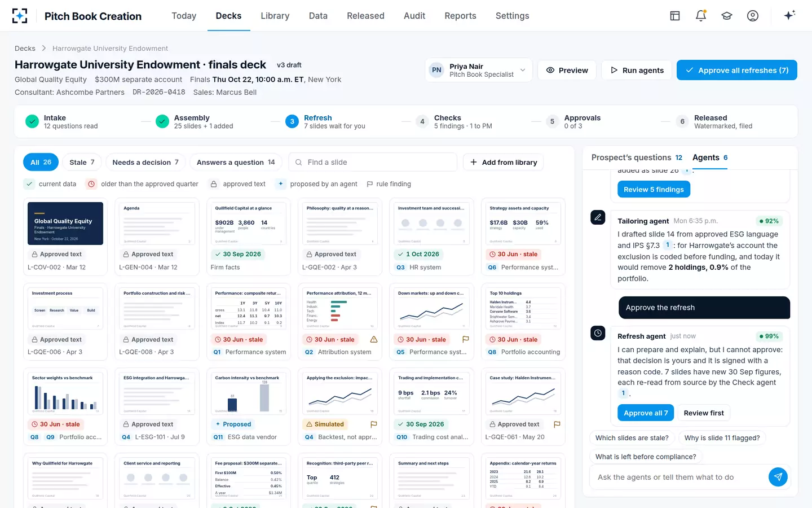This screenshot has width=812, height=508.
Task: Open the user account icon
Action: [x=753, y=16]
